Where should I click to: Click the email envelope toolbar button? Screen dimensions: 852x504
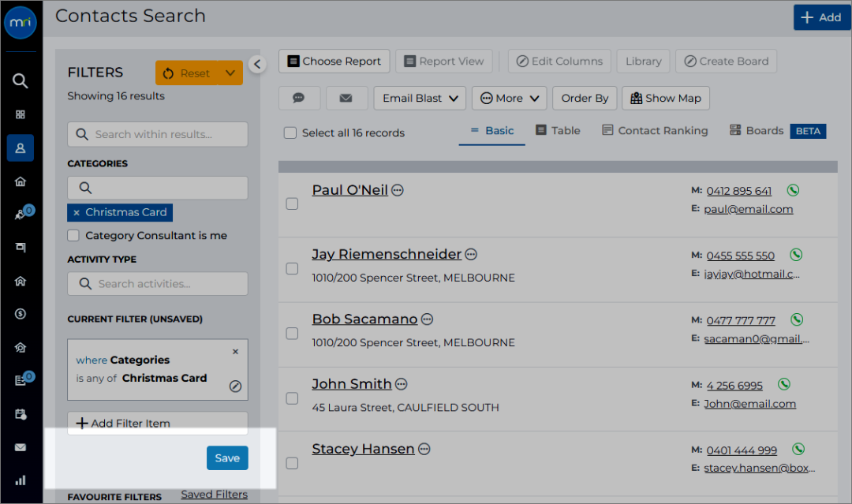tap(346, 99)
